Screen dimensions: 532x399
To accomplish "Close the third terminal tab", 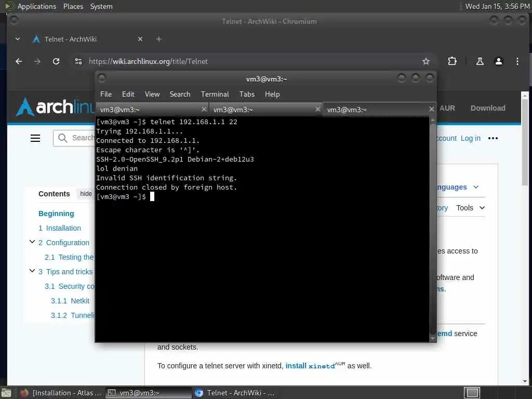I will click(431, 109).
